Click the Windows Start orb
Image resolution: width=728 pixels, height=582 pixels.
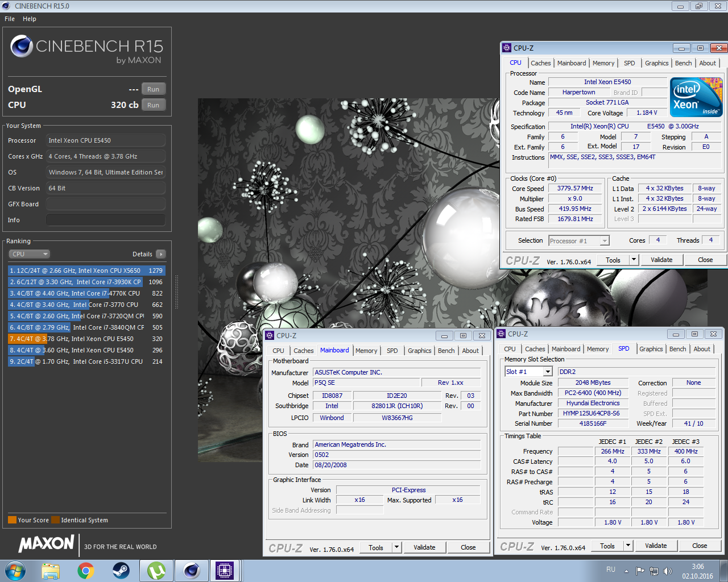pyautogui.click(x=15, y=571)
